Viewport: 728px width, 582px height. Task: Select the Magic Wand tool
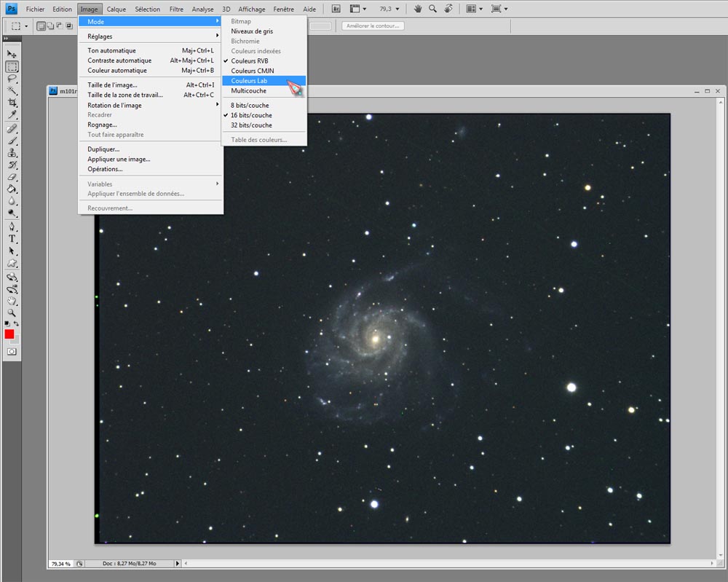[12, 91]
